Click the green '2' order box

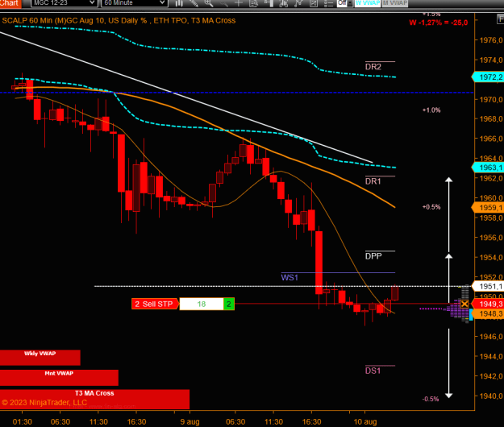229,304
